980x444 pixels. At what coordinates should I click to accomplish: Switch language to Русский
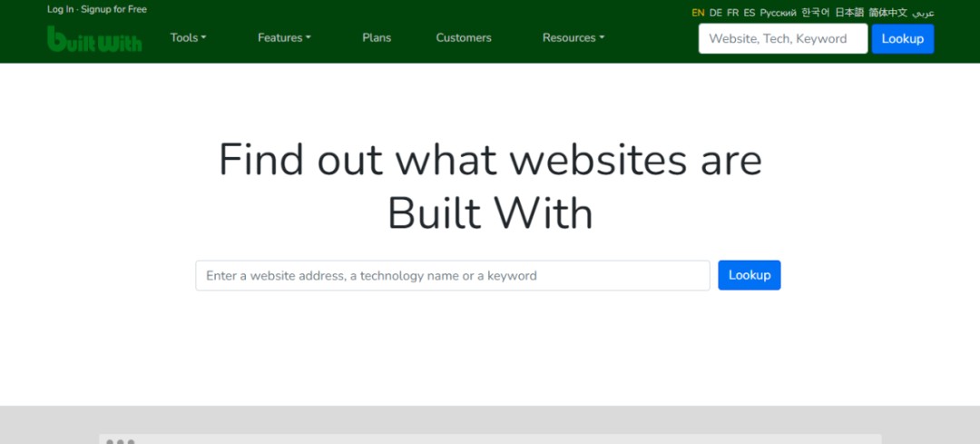(x=778, y=13)
